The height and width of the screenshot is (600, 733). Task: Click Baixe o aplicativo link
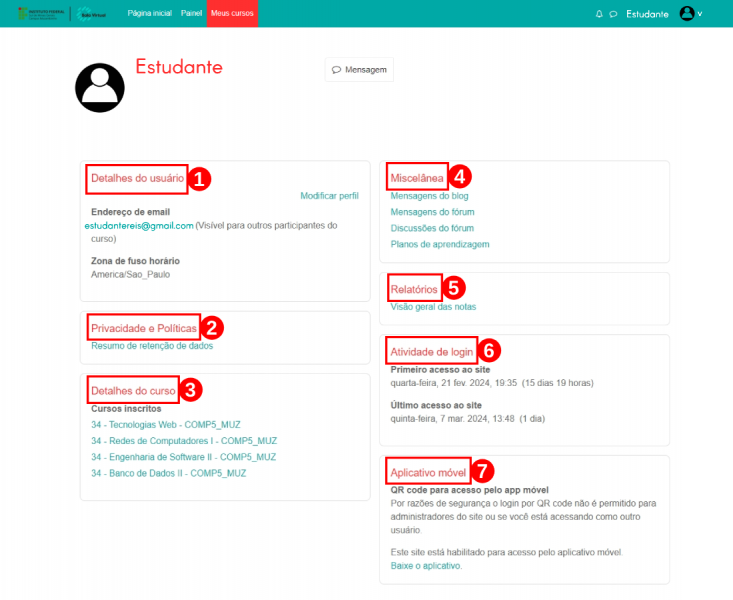(426, 566)
